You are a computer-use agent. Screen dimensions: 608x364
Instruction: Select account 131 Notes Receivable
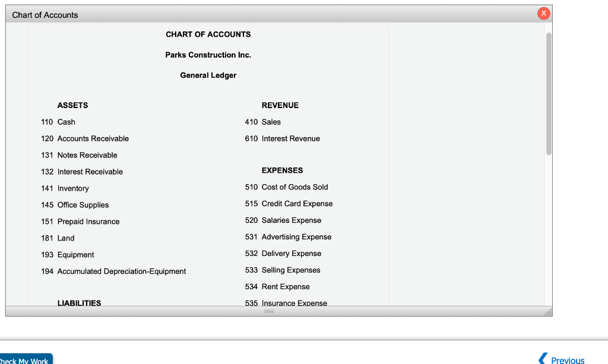[80, 155]
